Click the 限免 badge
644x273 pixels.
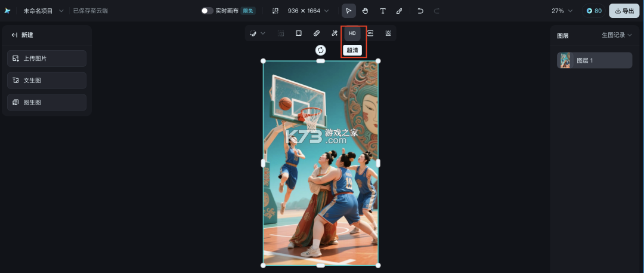coord(248,11)
